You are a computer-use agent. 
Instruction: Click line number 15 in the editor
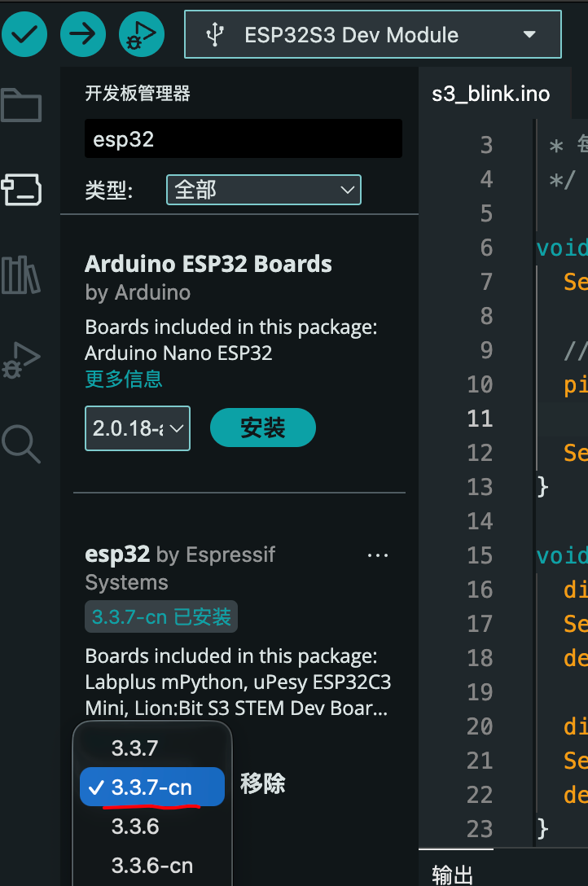pyautogui.click(x=480, y=555)
